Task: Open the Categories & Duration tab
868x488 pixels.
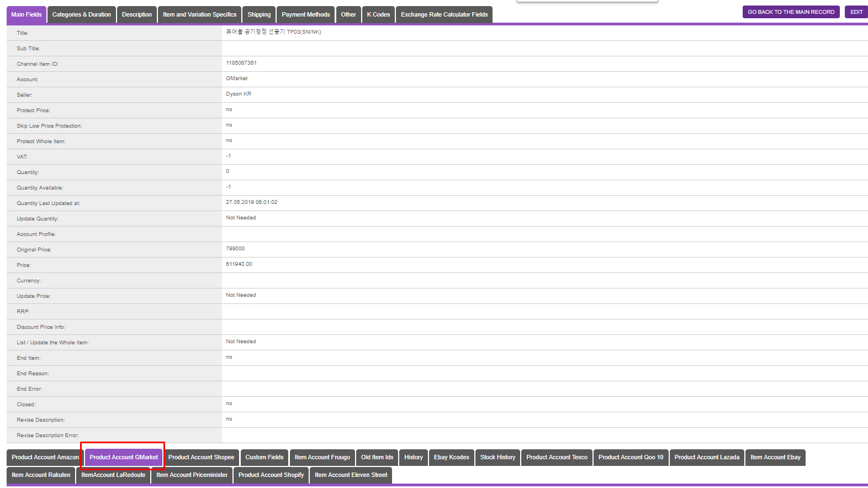Action: click(82, 15)
